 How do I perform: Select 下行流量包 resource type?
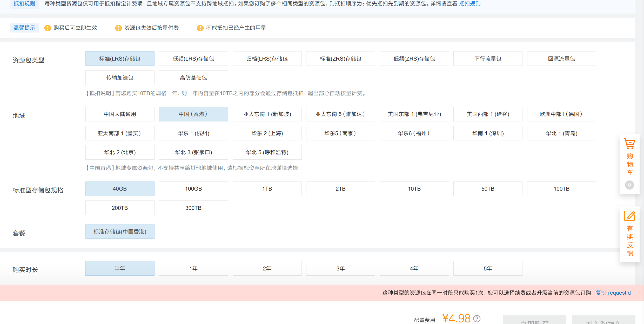click(488, 59)
